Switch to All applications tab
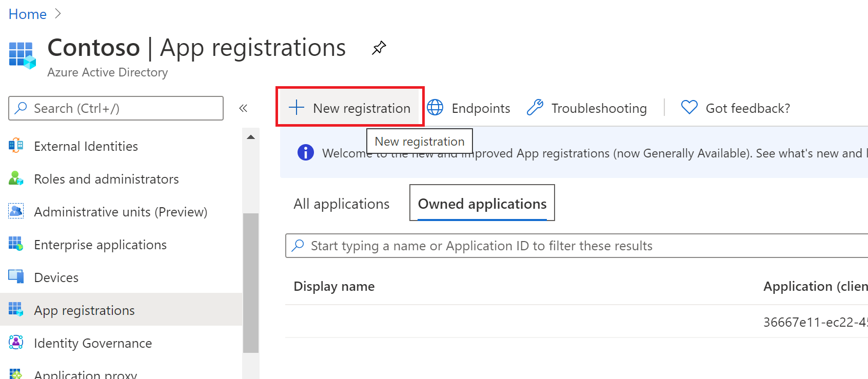Image resolution: width=868 pixels, height=379 pixels. [341, 204]
